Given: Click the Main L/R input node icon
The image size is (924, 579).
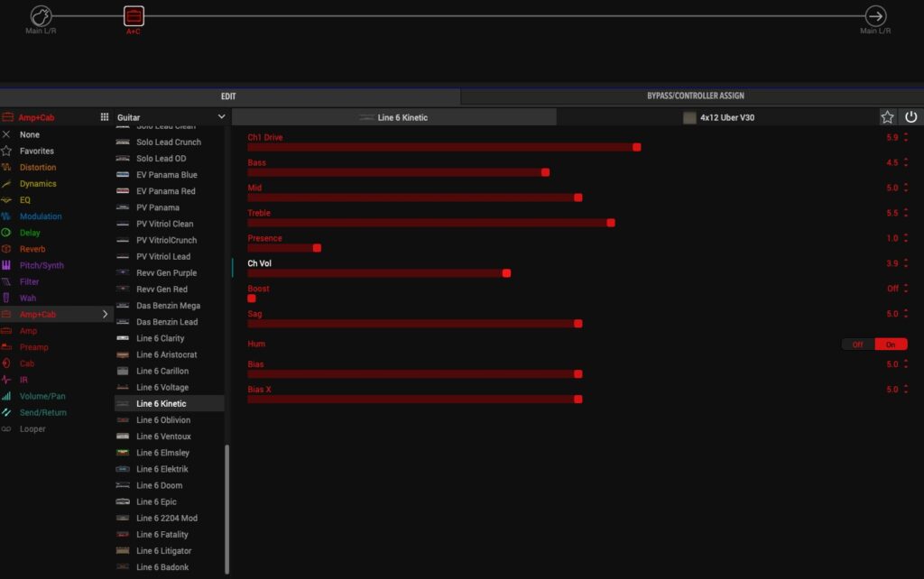Looking at the screenshot, I should 41,16.
